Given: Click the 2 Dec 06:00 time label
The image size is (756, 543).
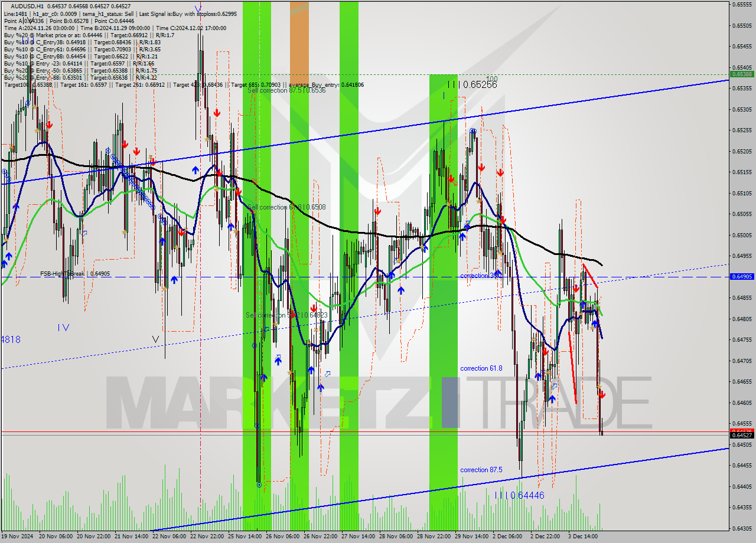Looking at the screenshot, I should [508, 537].
